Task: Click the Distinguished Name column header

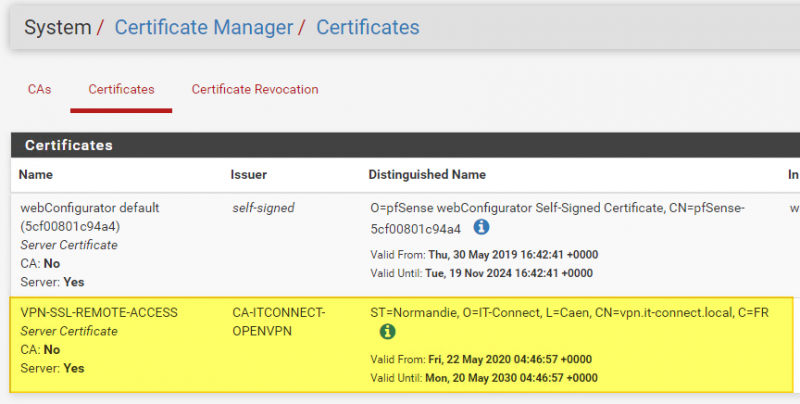Action: [x=427, y=174]
